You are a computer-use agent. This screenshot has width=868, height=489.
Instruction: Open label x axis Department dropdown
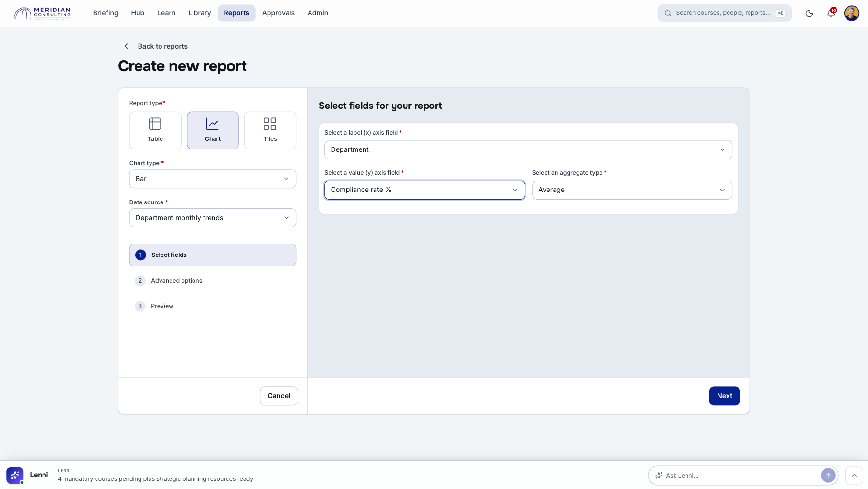(x=528, y=149)
